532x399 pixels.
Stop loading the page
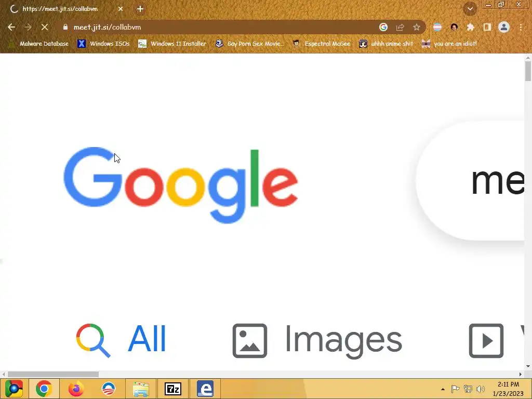pyautogui.click(x=45, y=27)
